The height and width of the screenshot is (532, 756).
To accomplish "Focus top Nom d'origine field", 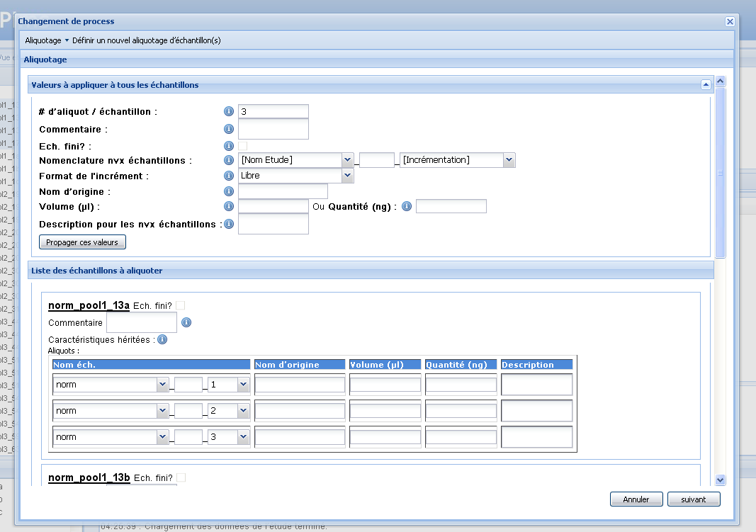I will [283, 191].
